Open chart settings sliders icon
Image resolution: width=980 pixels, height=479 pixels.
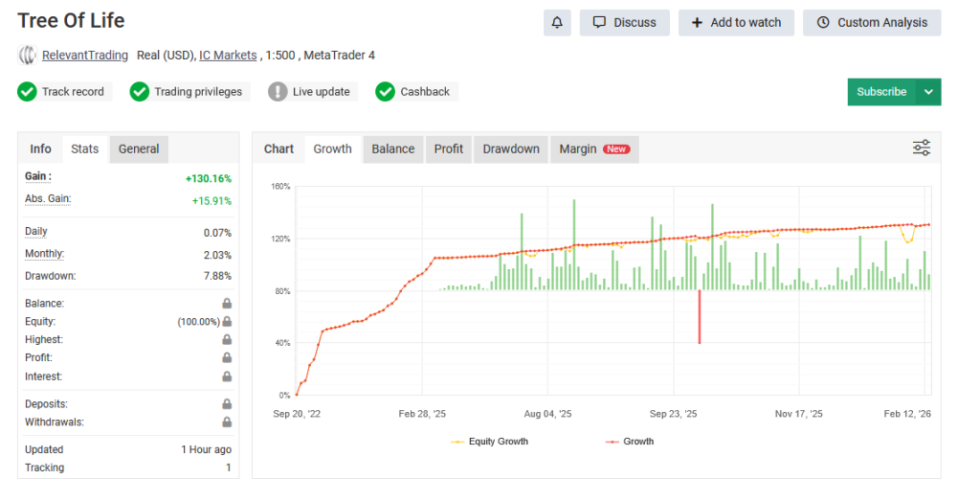click(x=921, y=148)
